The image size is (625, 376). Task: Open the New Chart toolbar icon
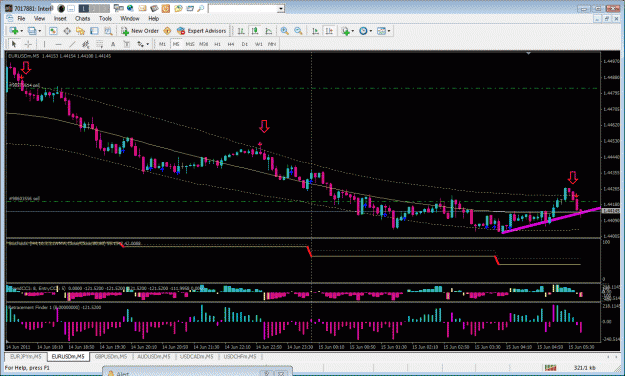point(14,31)
